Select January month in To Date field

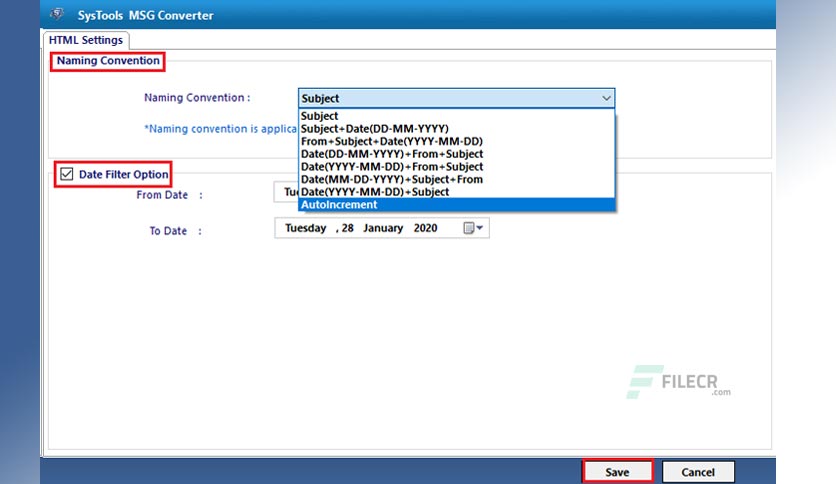pos(383,228)
